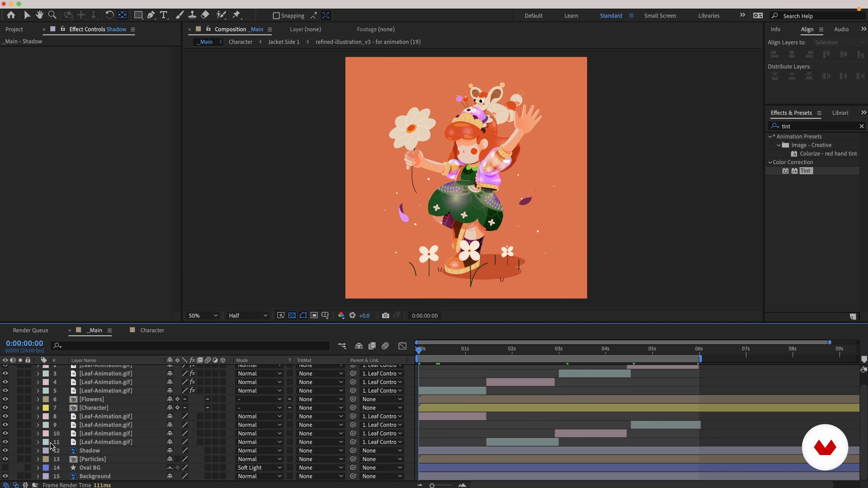This screenshot has width=868, height=488.
Task: Select the Type tool
Action: click(x=164, y=15)
